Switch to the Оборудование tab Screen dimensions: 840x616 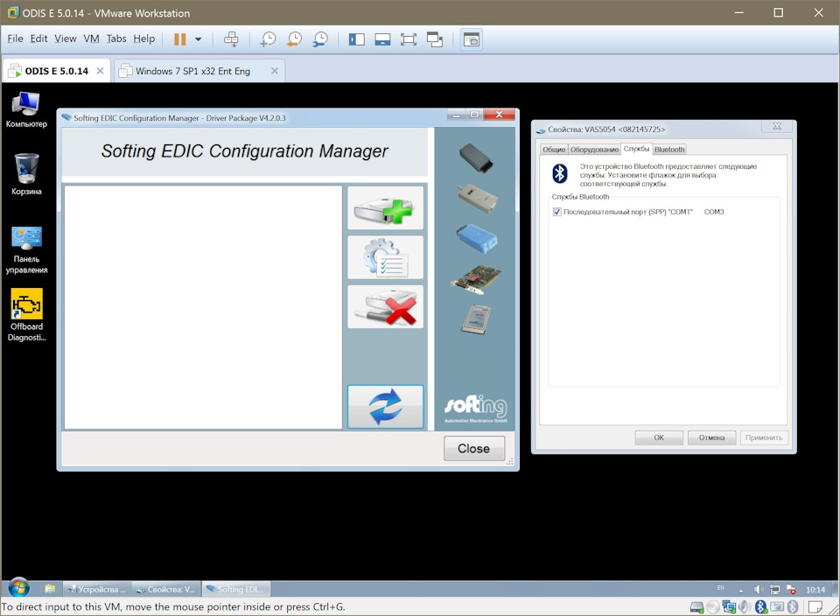coord(595,150)
